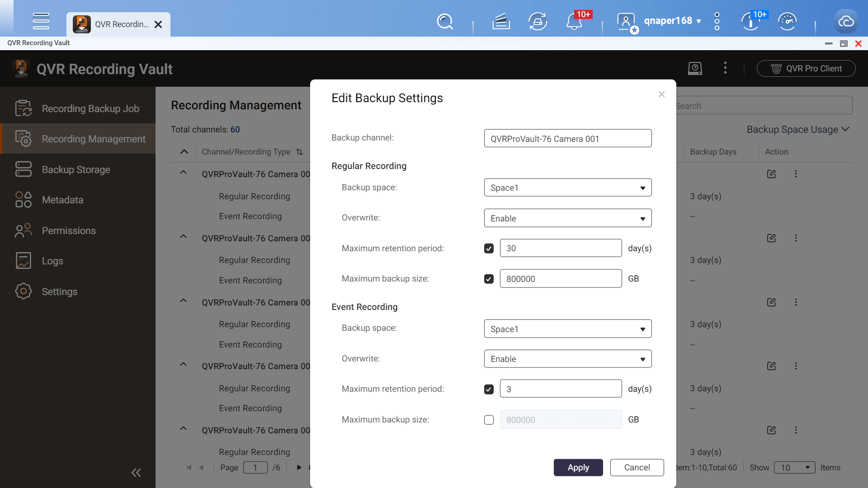Enable Event Recording maximum backup size checkbox
Image resolution: width=868 pixels, height=488 pixels.
(x=489, y=420)
